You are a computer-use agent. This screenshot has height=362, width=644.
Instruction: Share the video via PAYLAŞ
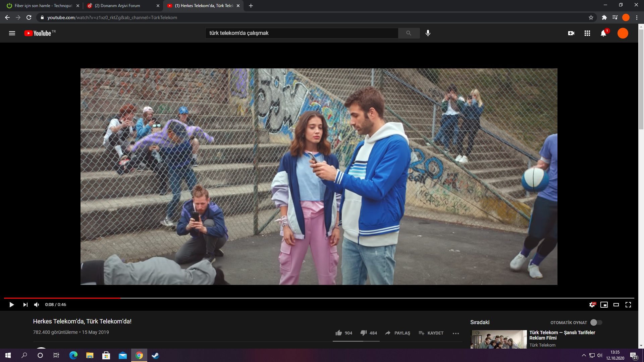[x=397, y=333]
